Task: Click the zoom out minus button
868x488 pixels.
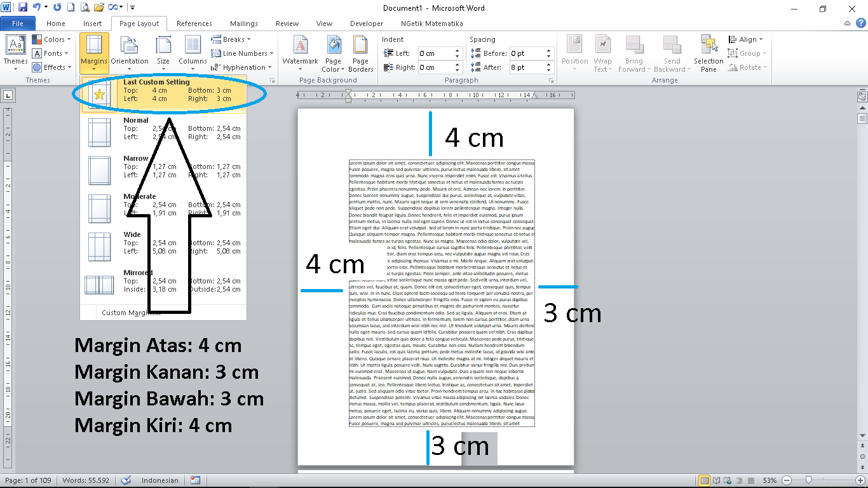Action: click(787, 480)
